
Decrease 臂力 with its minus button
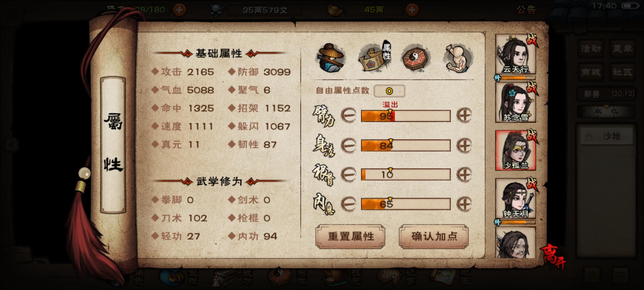[x=348, y=115]
